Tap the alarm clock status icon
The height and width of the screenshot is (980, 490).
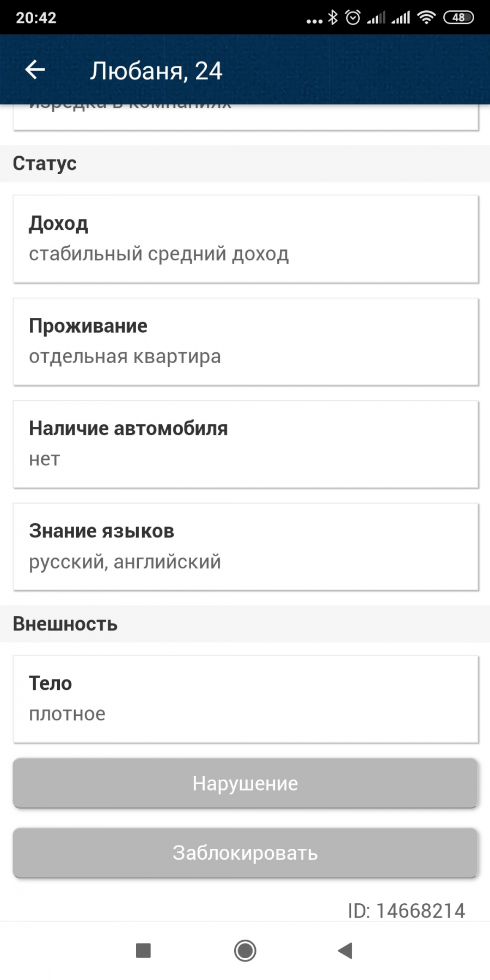click(x=353, y=18)
